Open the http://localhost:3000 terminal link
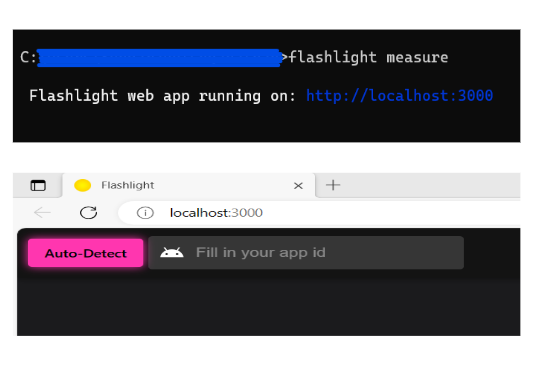 [400, 96]
